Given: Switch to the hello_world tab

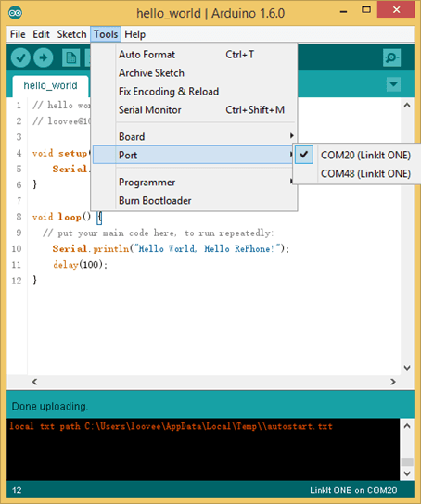Looking at the screenshot, I should pos(50,85).
